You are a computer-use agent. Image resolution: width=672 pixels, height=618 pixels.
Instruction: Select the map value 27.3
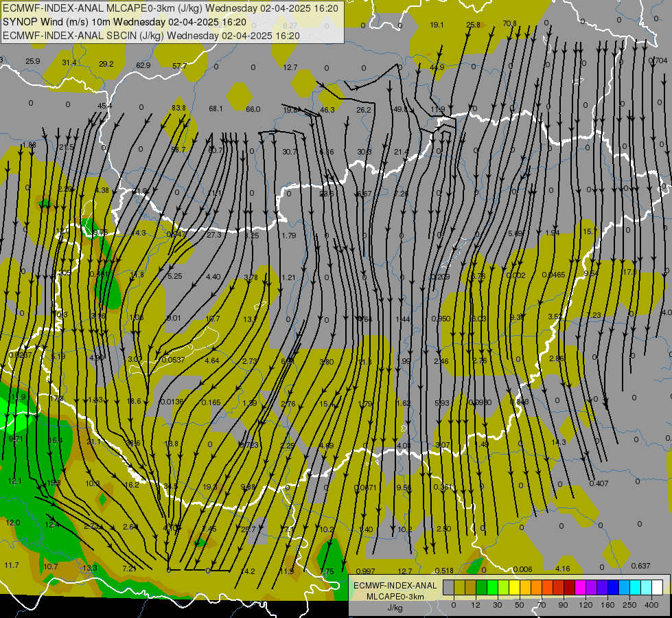point(214,235)
